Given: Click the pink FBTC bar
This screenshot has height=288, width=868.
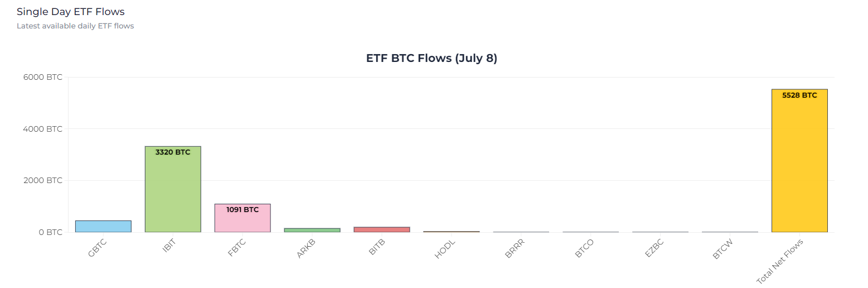Looking at the screenshot, I should 243,218.
